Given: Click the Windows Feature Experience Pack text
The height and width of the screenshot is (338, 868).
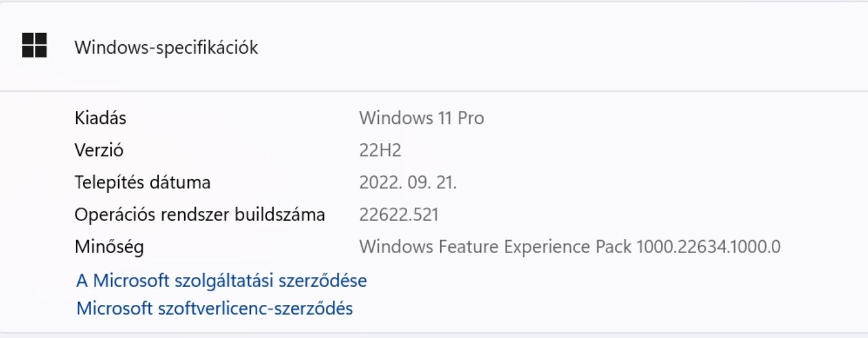Looking at the screenshot, I should pos(496,248).
